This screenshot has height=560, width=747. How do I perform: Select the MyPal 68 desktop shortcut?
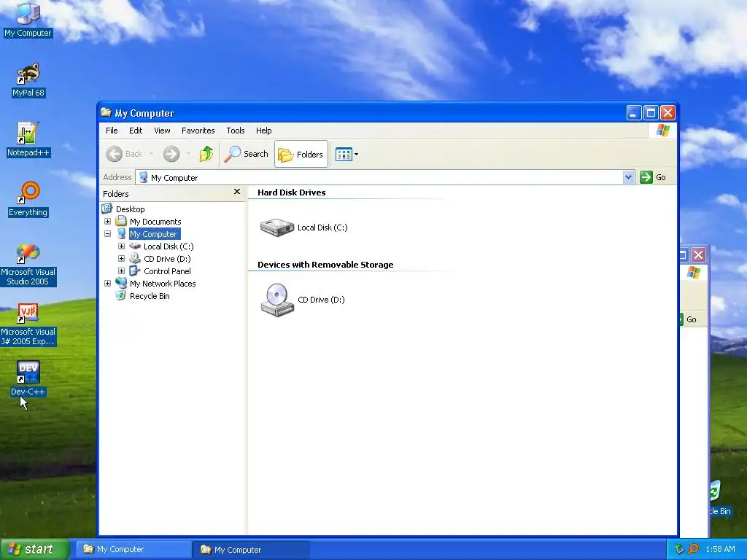[x=28, y=80]
